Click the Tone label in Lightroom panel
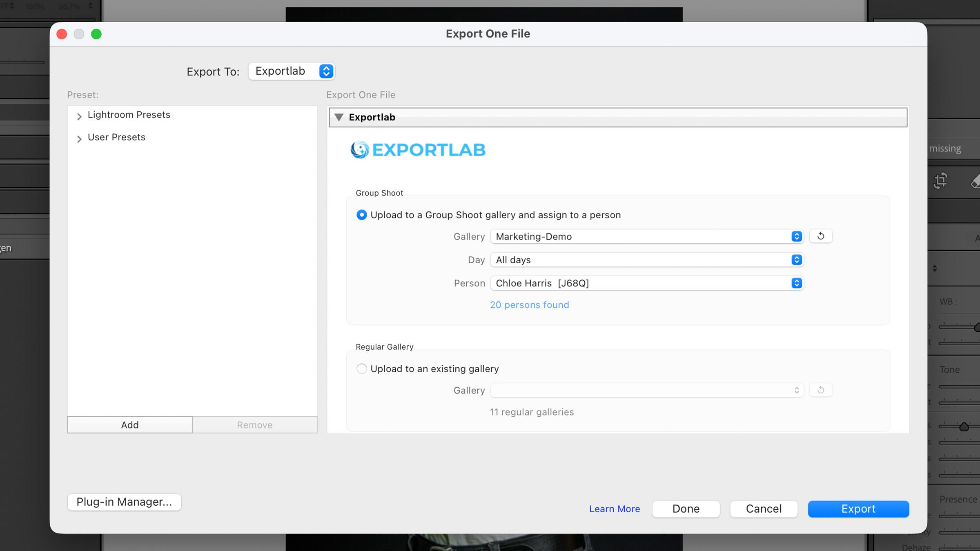This screenshot has height=551, width=980. 949,370
